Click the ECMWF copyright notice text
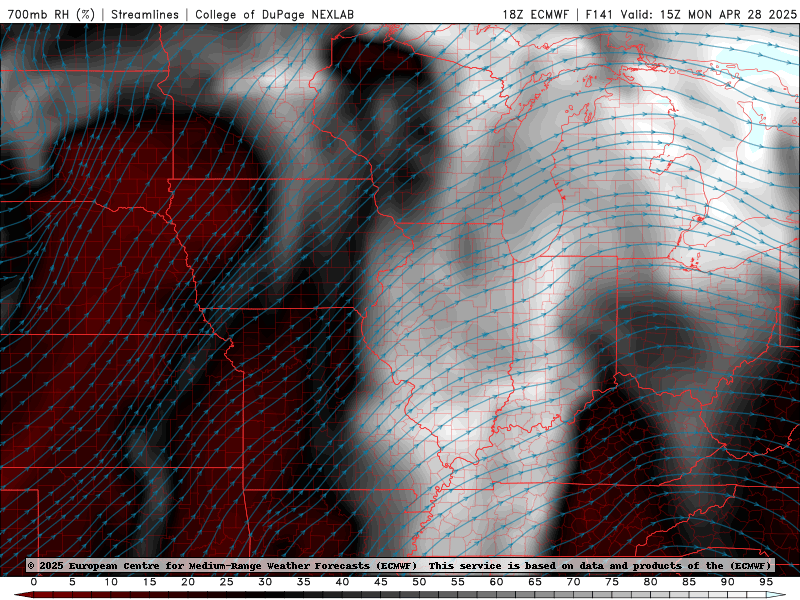Image resolution: width=800 pixels, height=600 pixels. tap(399, 565)
